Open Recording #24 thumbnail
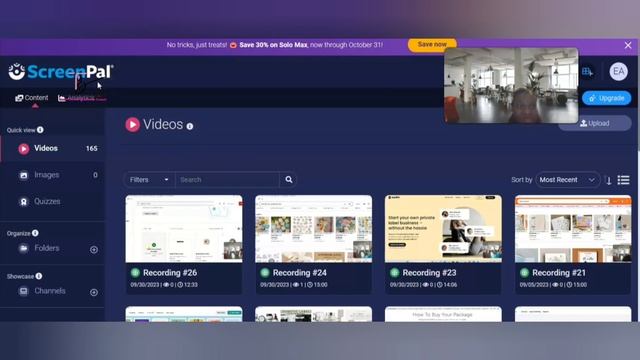 pos(313,229)
